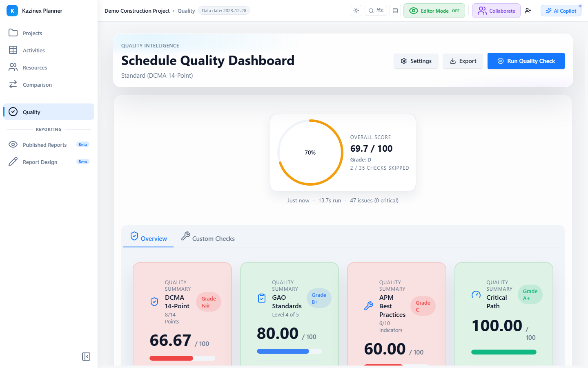Click Demo Construction Project breadcrumb
Screen dimensions: 588x368
137,11
